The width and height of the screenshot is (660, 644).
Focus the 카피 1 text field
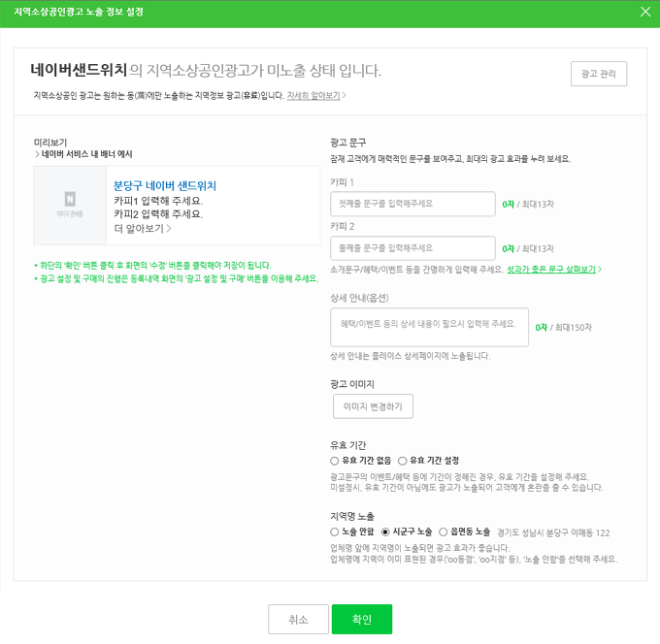[412, 204]
